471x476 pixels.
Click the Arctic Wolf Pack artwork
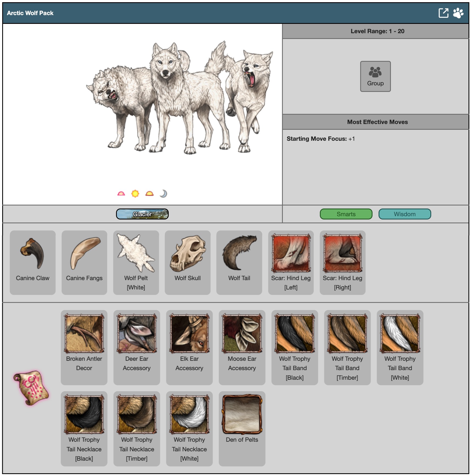click(180, 99)
